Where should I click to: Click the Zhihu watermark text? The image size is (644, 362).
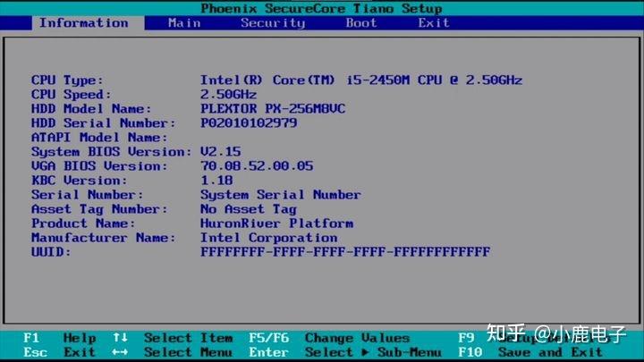556,333
